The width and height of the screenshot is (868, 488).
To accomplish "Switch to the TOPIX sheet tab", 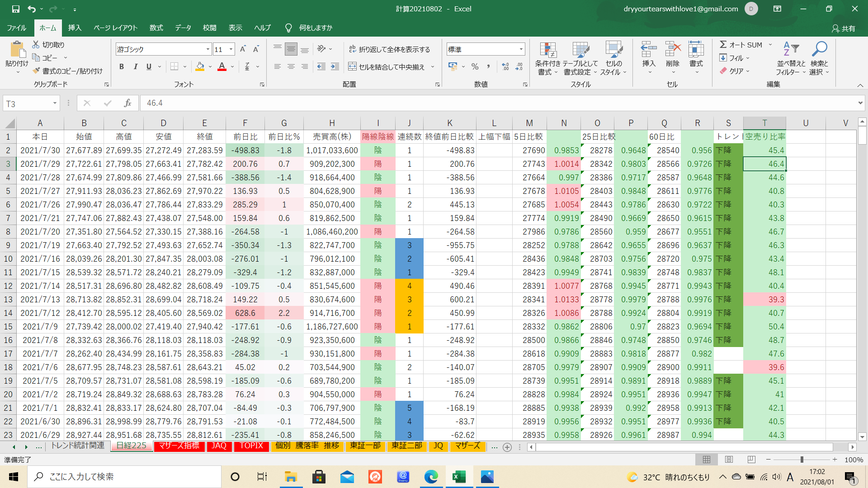I will coord(251,446).
